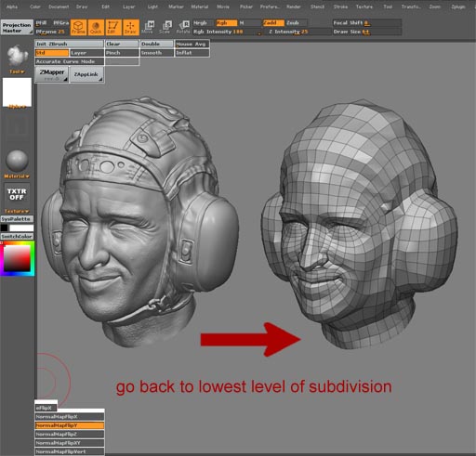
Task: Select the Rotate tool icon
Action: coord(183,27)
